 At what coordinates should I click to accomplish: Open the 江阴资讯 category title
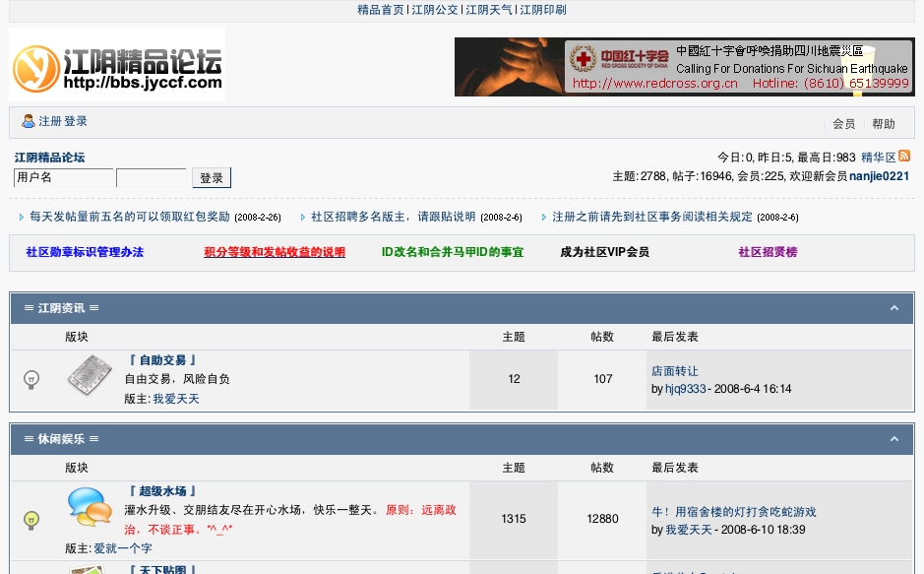coord(61,308)
